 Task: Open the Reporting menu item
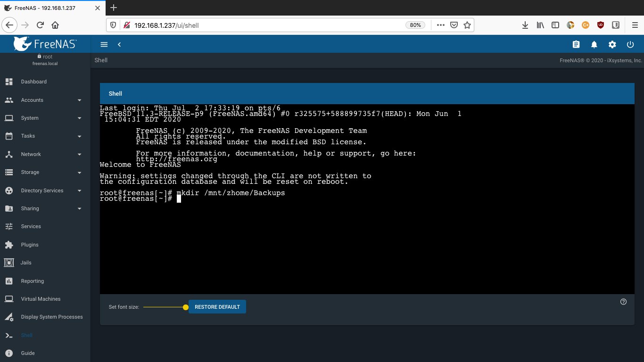tap(45, 281)
